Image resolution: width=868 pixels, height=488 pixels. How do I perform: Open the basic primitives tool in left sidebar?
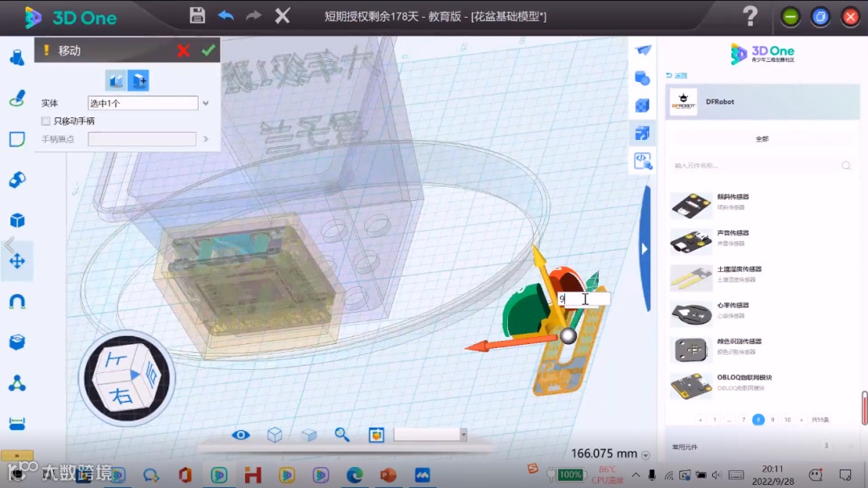pyautogui.click(x=17, y=58)
